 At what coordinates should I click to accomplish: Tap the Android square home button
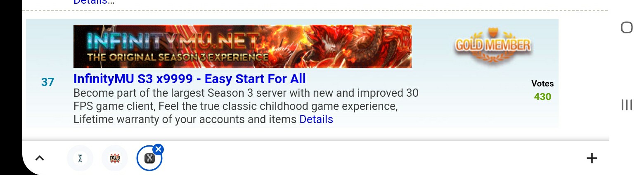pyautogui.click(x=627, y=28)
